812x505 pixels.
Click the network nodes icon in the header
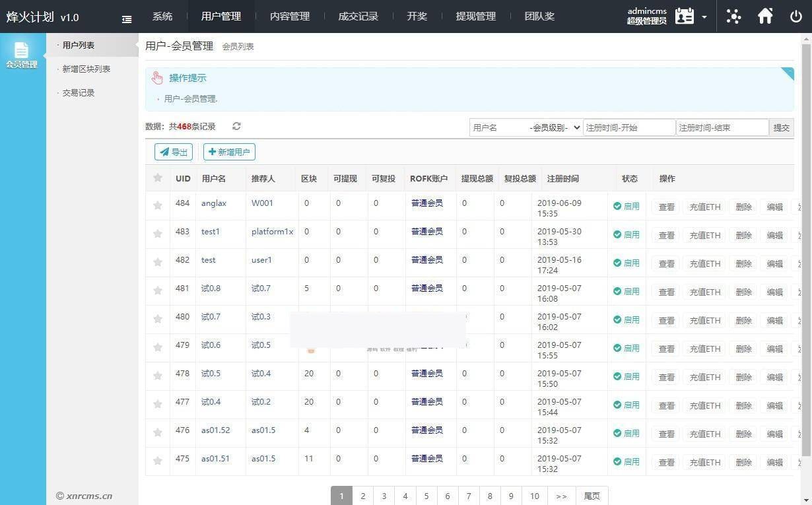[733, 16]
